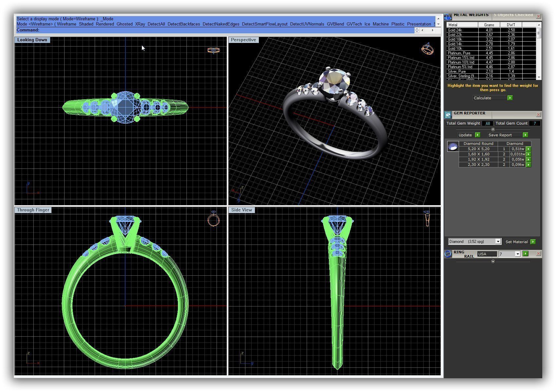Click the Side View viewport ring icon
The image size is (556, 392).
click(x=427, y=218)
